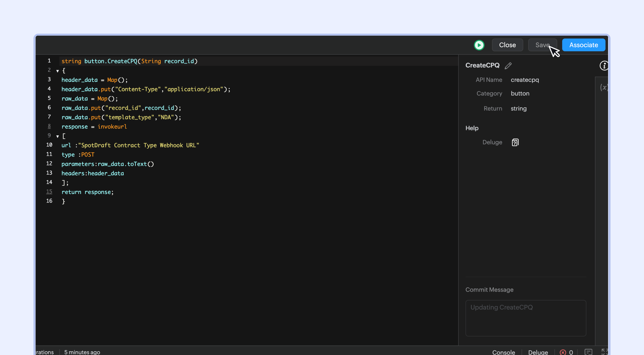Open the info icon in right panel

(604, 66)
